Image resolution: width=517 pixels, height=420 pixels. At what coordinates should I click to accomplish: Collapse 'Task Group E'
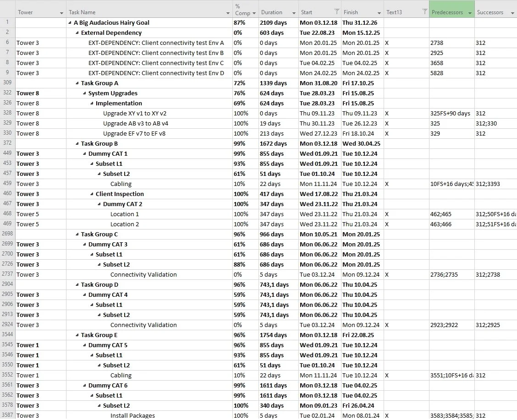tap(77, 335)
